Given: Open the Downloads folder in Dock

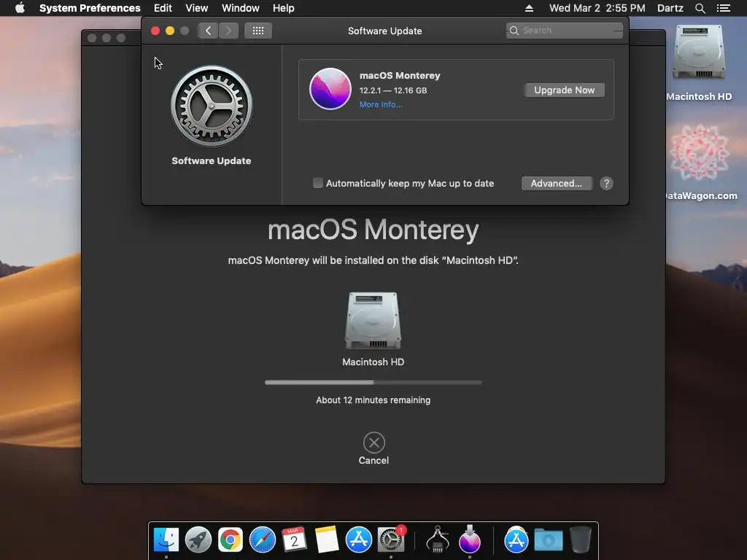Looking at the screenshot, I should pos(549,540).
